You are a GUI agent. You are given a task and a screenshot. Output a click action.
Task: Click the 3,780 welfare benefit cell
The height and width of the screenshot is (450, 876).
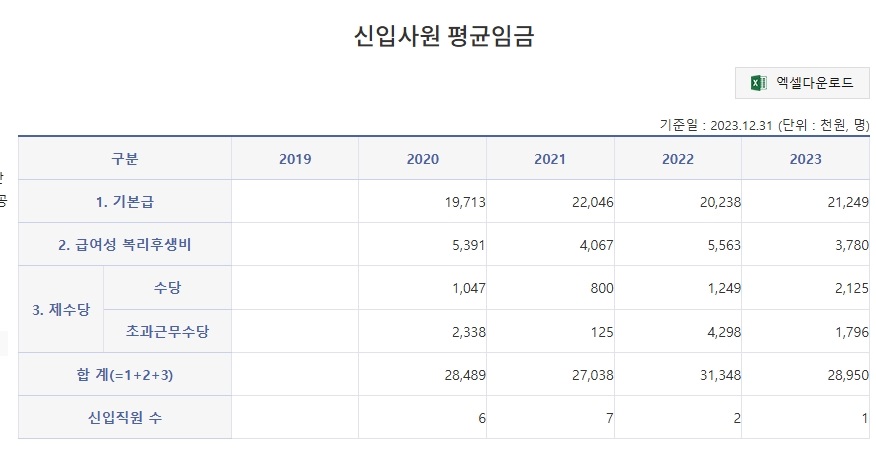coord(806,244)
